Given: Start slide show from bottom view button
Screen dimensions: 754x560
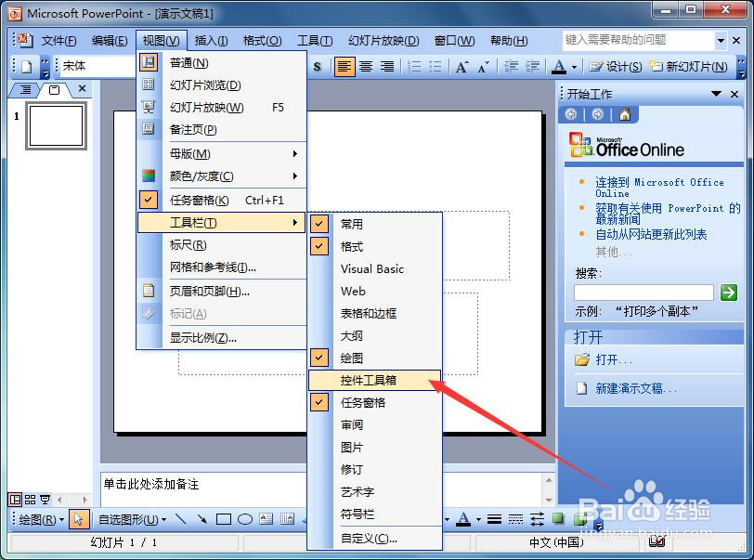Looking at the screenshot, I should pyautogui.click(x=45, y=500).
